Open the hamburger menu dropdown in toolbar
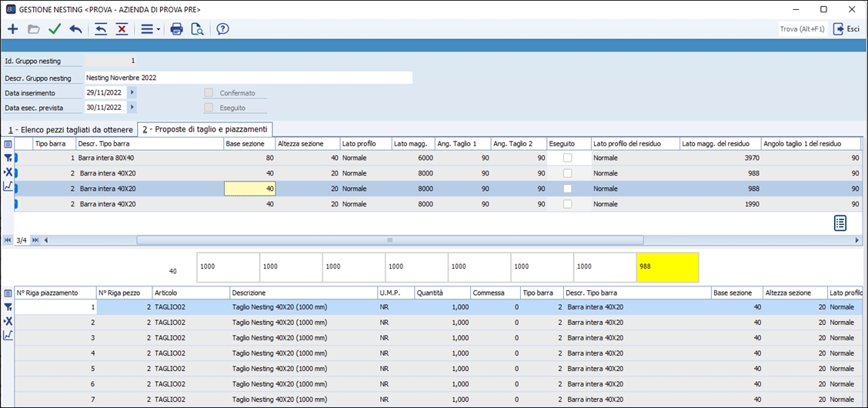This screenshot has width=868, height=408. click(149, 29)
